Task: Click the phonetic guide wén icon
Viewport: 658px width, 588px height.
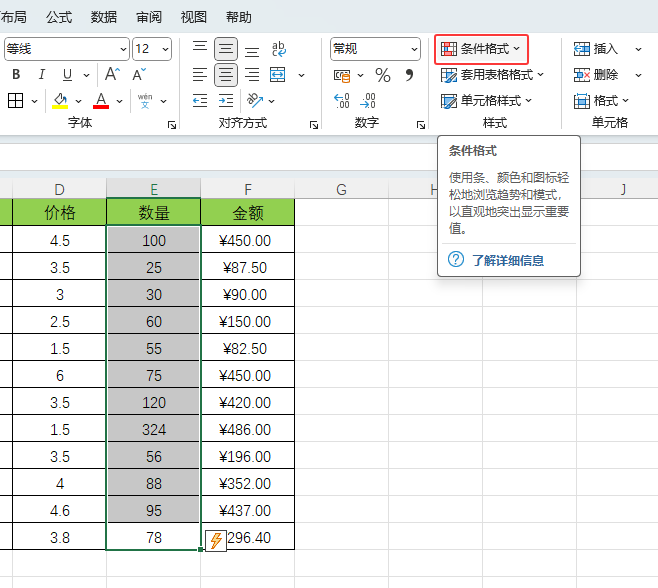Action: click(x=145, y=101)
